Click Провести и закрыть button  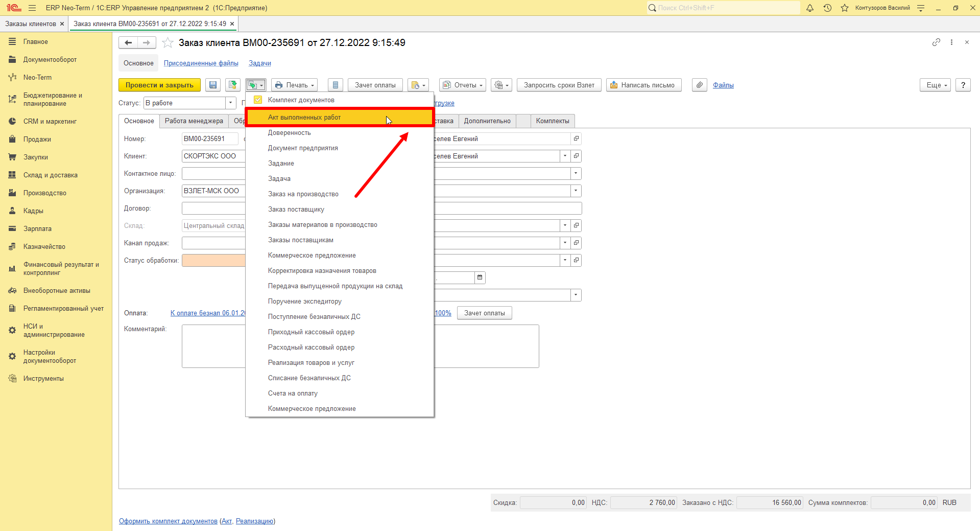(159, 85)
